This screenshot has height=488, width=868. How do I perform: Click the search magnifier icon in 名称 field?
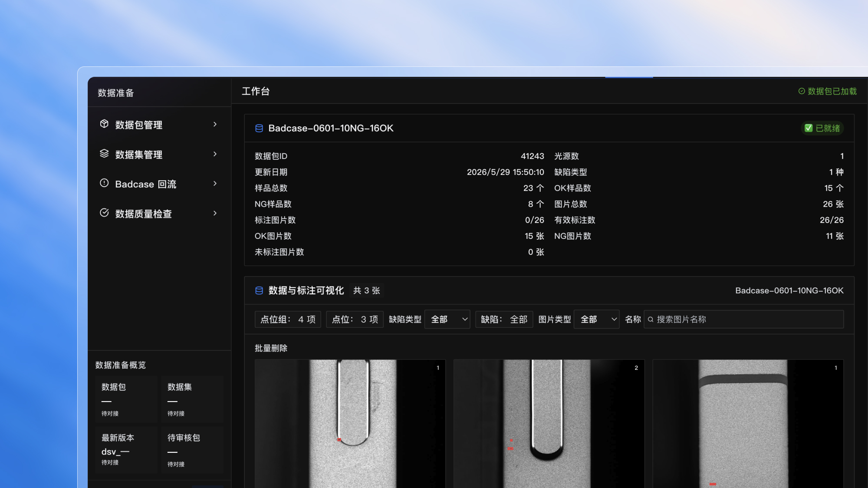pyautogui.click(x=651, y=320)
